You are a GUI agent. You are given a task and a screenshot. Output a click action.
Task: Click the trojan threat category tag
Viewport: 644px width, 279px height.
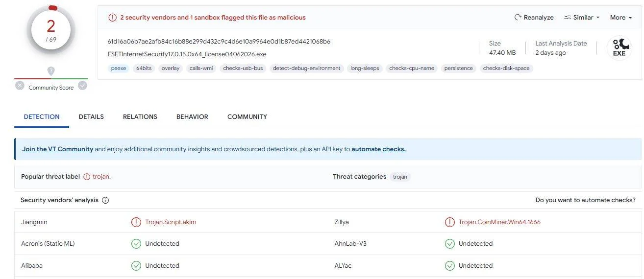click(x=400, y=177)
